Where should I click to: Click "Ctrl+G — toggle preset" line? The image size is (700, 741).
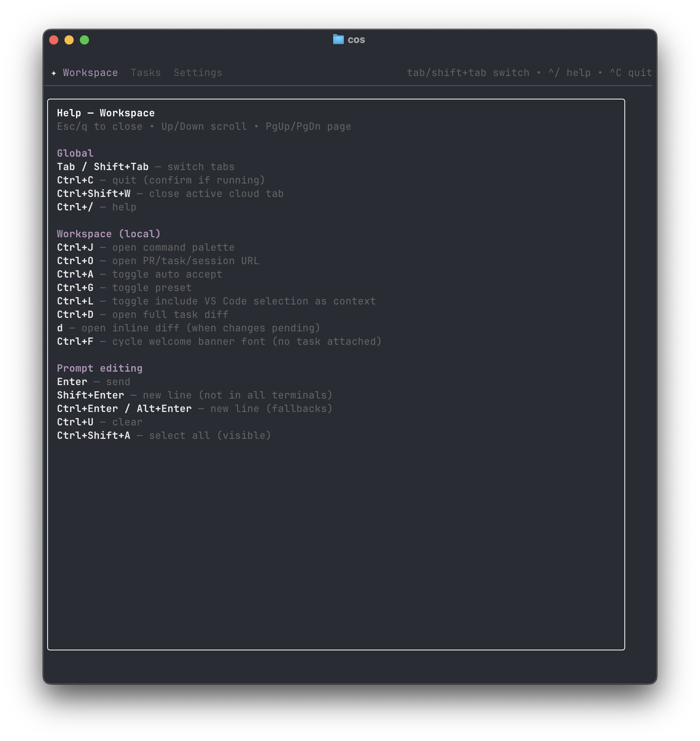click(124, 288)
